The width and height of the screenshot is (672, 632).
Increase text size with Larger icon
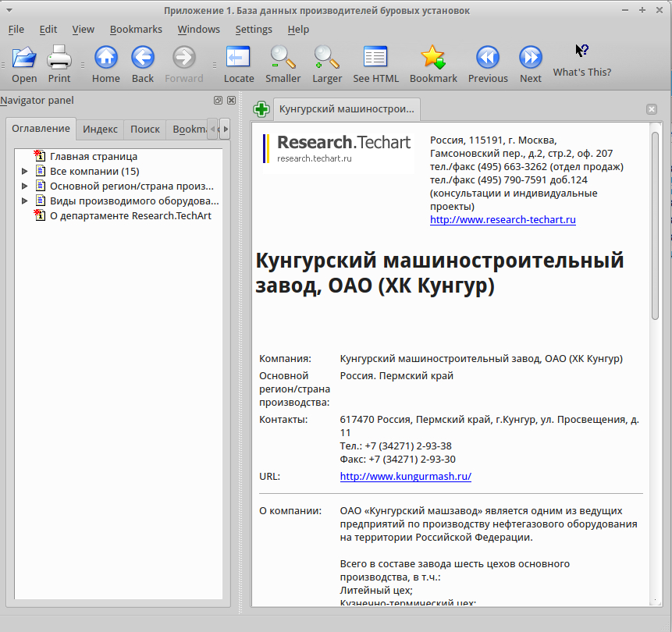pos(327,64)
